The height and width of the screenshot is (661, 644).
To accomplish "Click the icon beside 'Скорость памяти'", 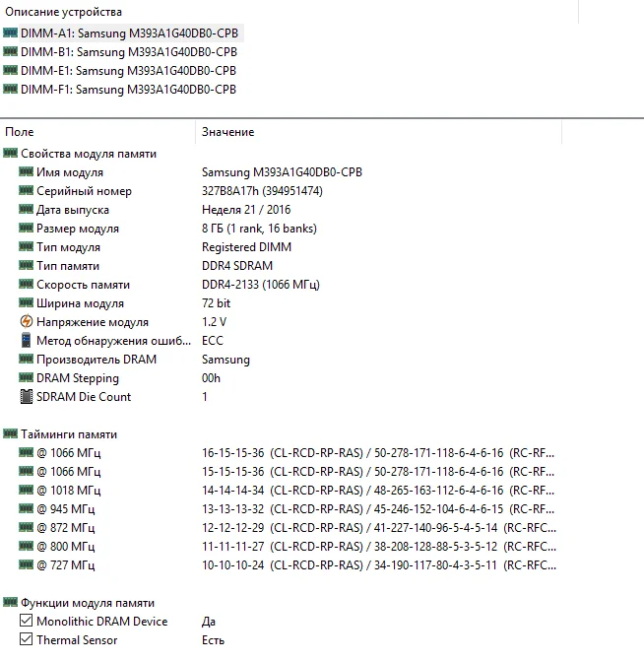I will (x=26, y=284).
